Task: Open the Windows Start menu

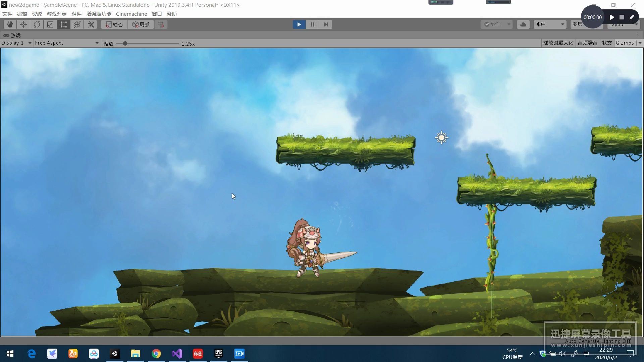Action: [10, 354]
